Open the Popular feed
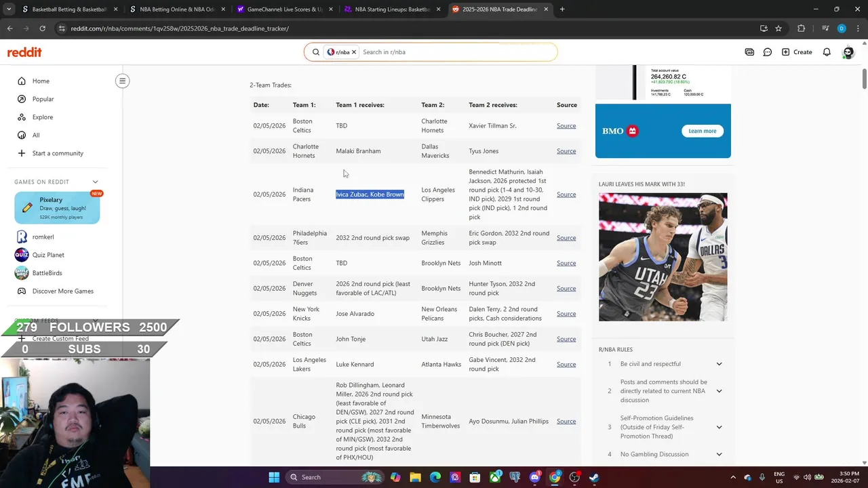The height and width of the screenshot is (488, 868). [x=43, y=99]
